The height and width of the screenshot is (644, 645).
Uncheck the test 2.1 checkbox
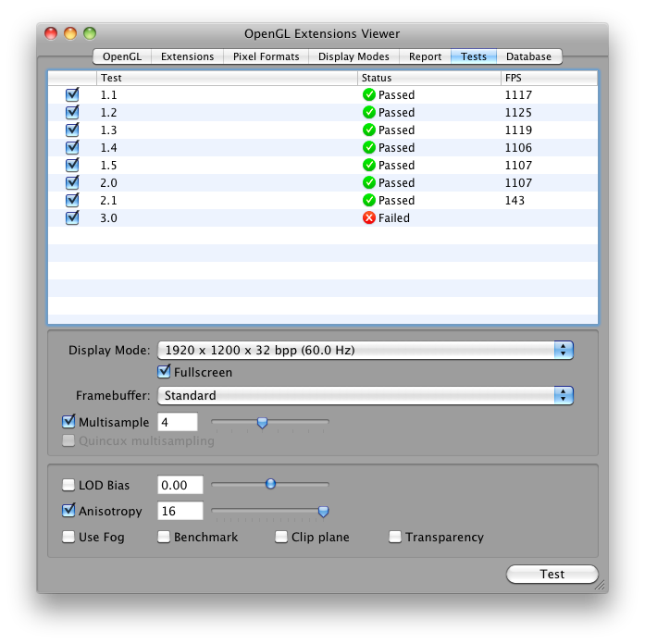tap(72, 200)
